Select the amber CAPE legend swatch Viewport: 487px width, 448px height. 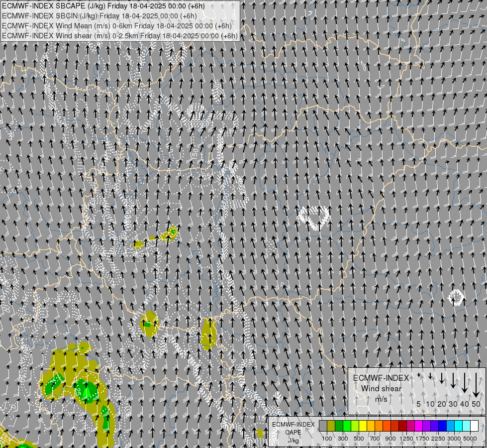point(371,426)
